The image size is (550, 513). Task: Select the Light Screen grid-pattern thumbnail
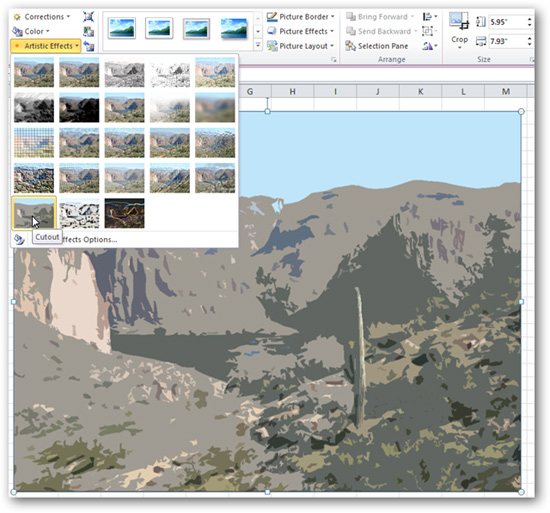click(34, 143)
